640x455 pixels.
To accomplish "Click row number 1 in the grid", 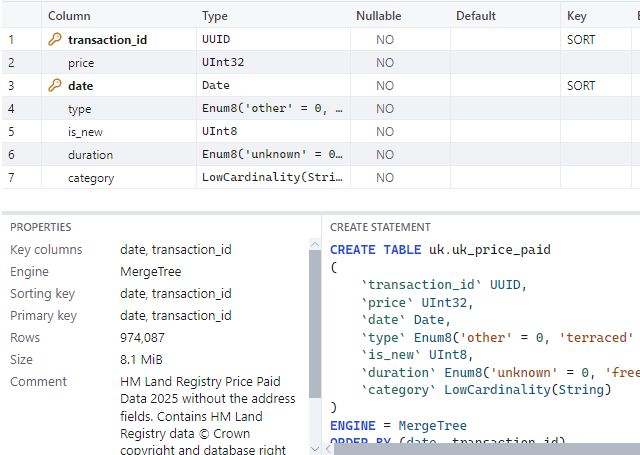I will [x=11, y=40].
